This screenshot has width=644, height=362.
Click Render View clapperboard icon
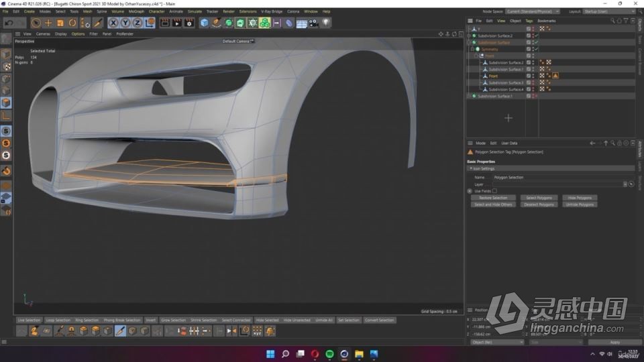coord(165,23)
